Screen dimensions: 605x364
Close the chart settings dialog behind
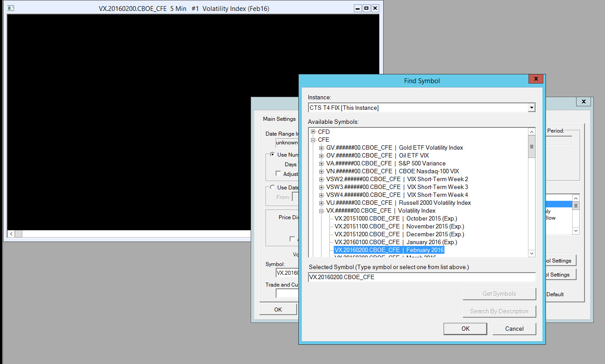point(583,102)
